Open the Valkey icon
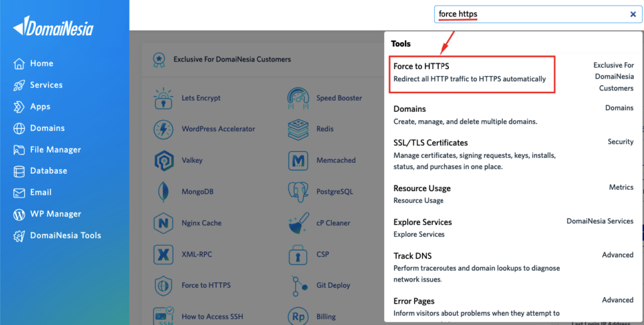 pyautogui.click(x=164, y=160)
